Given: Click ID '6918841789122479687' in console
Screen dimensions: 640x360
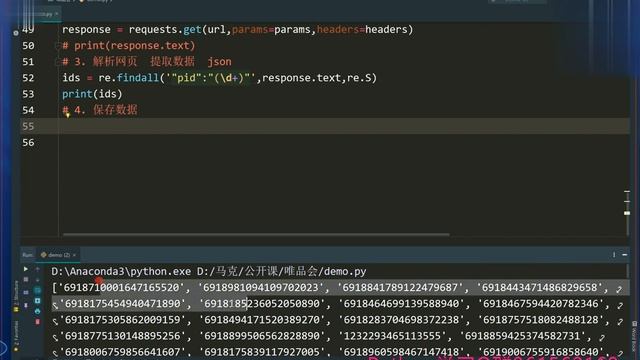Looking at the screenshot, I should point(400,287).
